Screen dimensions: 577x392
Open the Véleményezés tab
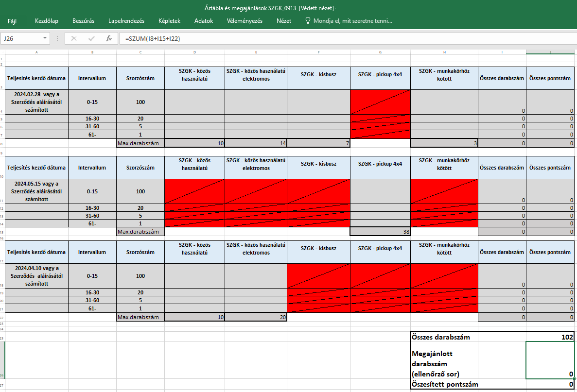pos(245,21)
